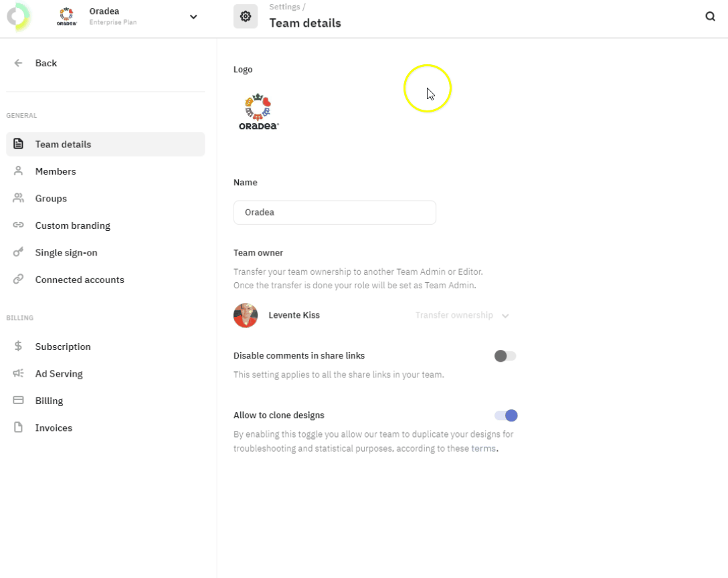
Task: Click the 'Enterprise Plan' label
Action: (x=113, y=22)
